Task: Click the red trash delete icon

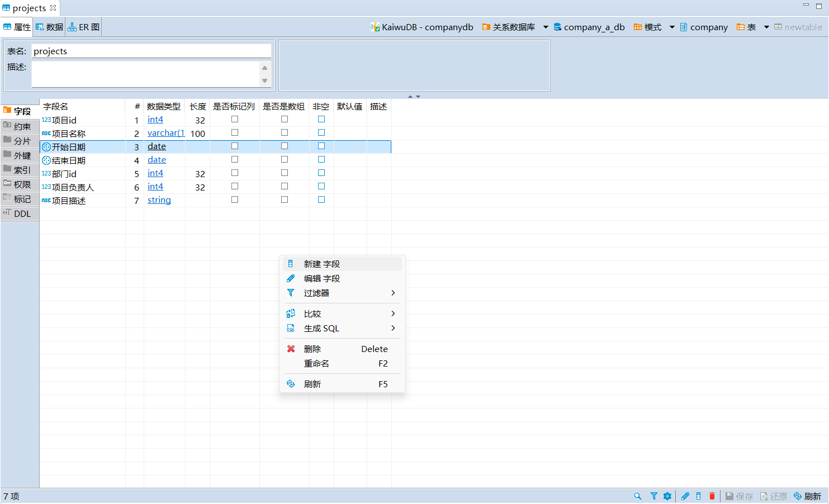Action: (x=712, y=496)
